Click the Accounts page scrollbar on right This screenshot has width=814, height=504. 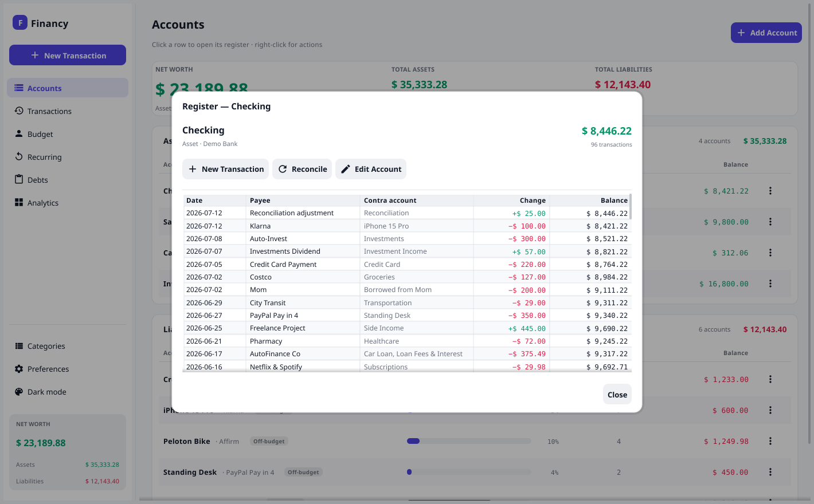click(x=810, y=223)
